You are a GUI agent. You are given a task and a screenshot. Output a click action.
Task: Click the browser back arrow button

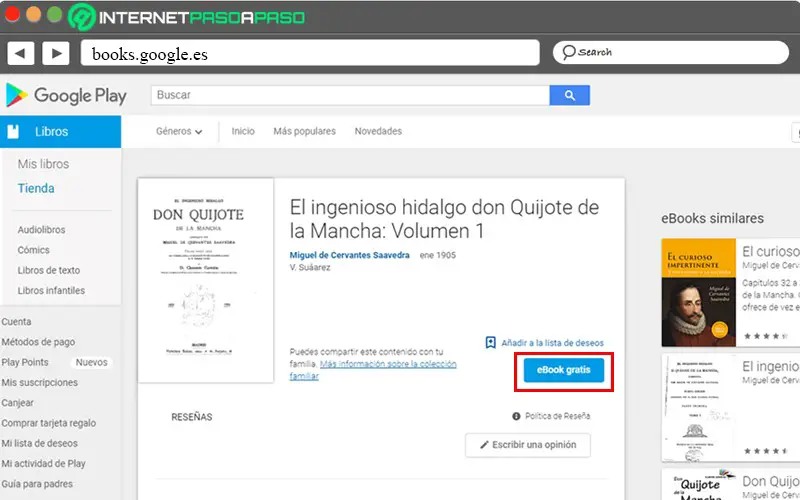tap(20, 53)
